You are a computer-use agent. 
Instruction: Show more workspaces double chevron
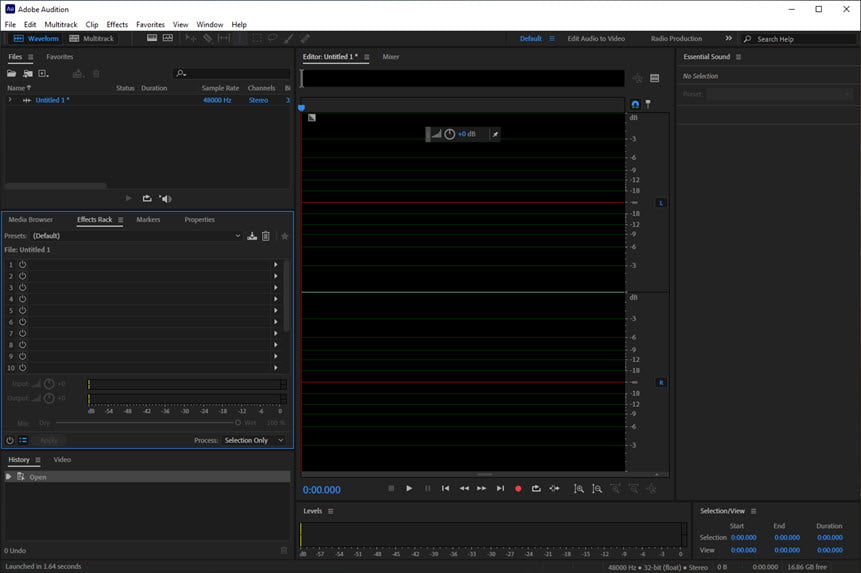(x=729, y=38)
